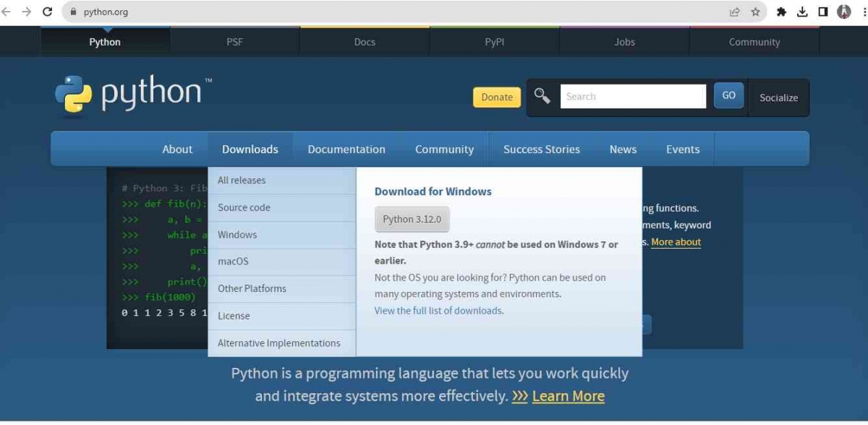Image resolution: width=868 pixels, height=425 pixels.
Task: Open the browser extensions puzzle icon
Action: [781, 12]
